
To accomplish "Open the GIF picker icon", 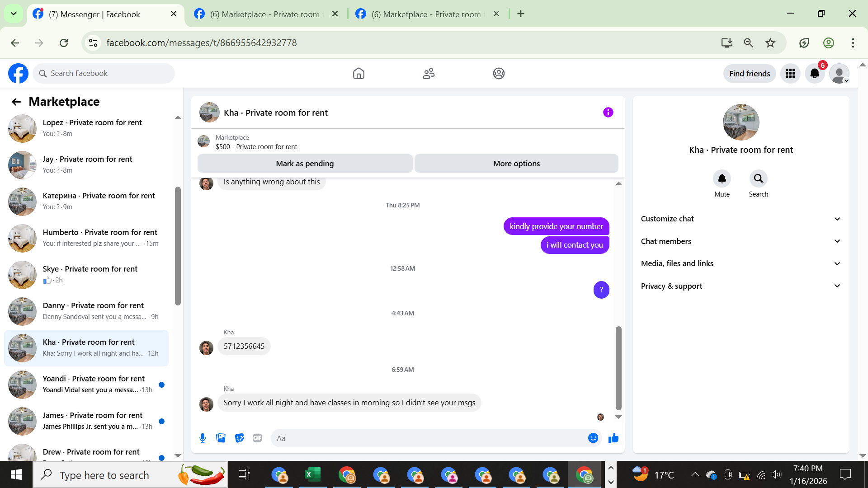I will point(257,438).
